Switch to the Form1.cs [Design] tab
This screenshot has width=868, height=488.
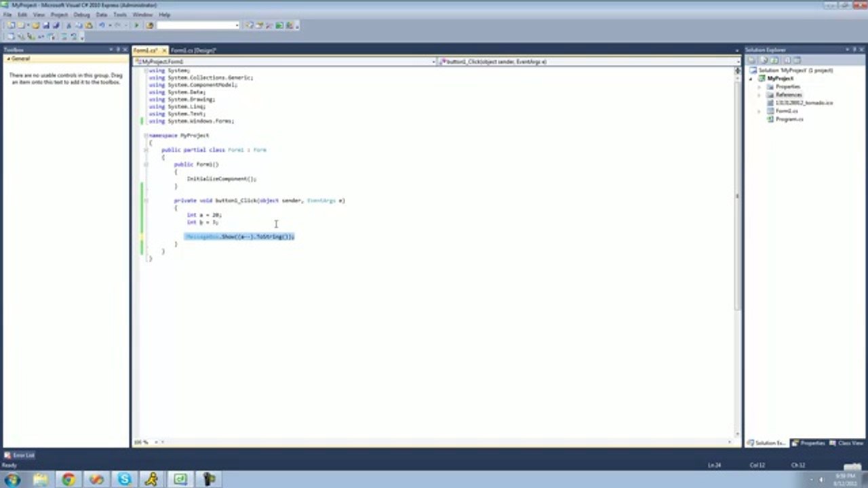(x=193, y=50)
